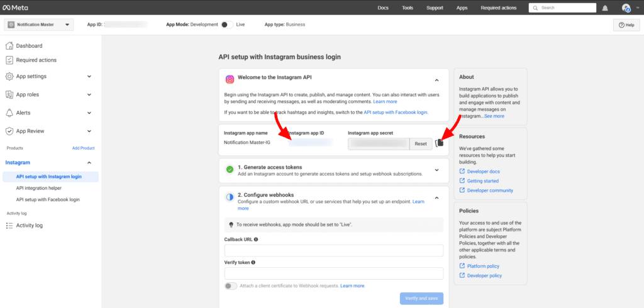Expand the Generate access tokens section

point(436,170)
